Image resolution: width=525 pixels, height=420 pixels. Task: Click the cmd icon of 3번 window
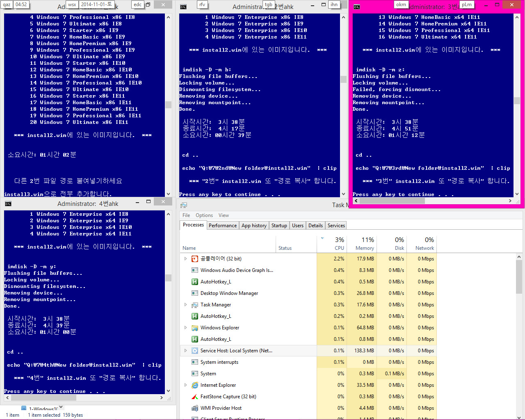357,7
